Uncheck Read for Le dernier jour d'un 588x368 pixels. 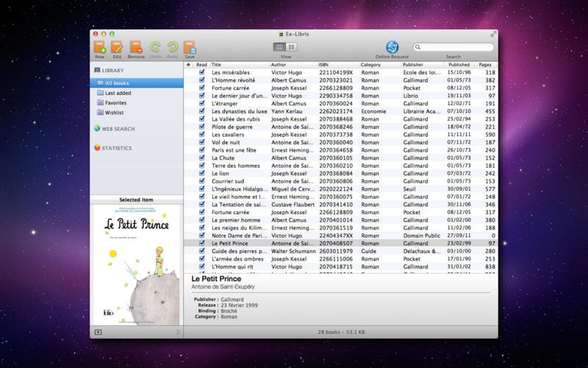pyautogui.click(x=201, y=96)
